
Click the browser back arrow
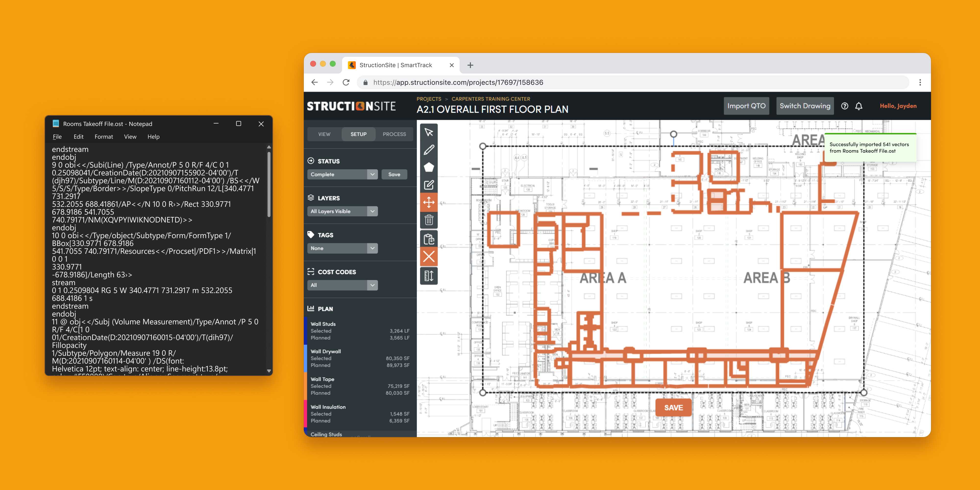click(x=314, y=82)
